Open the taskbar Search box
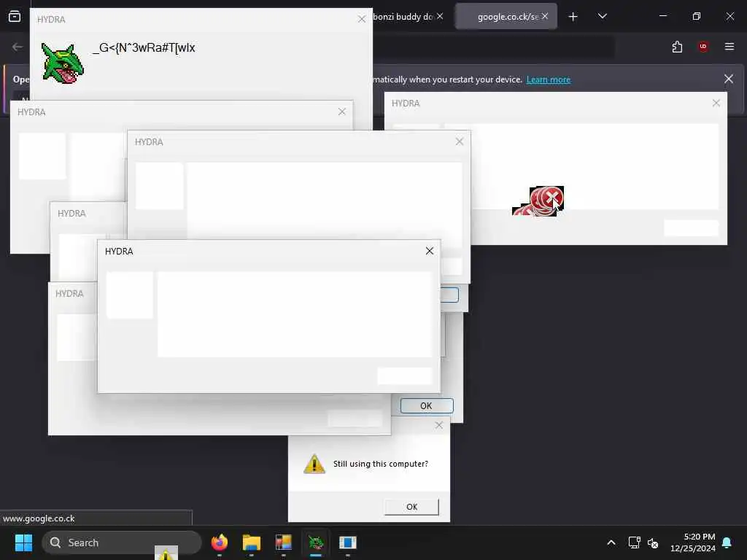 [122, 542]
